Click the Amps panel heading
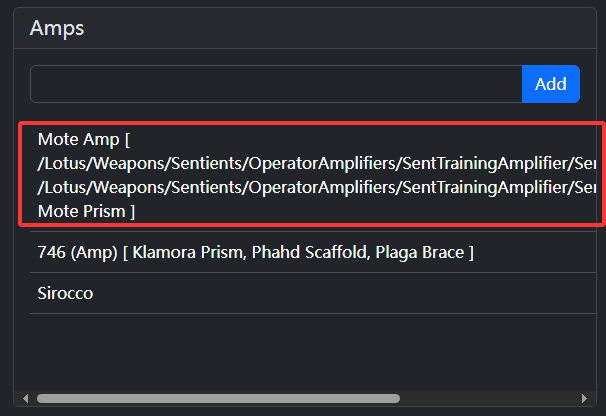This screenshot has height=416, width=606. pyautogui.click(x=57, y=28)
